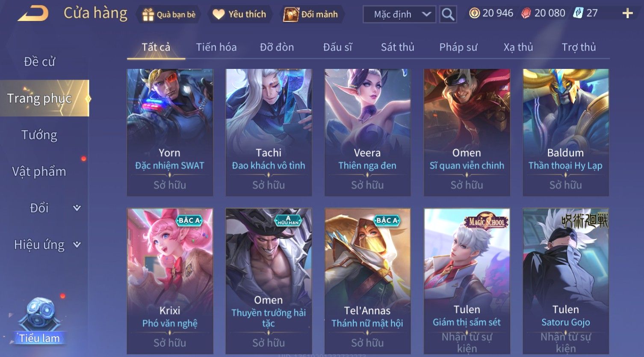Screen dimensions: 644x357
Task: Open Tulen Satoru Gojo skin card
Action: click(x=566, y=281)
